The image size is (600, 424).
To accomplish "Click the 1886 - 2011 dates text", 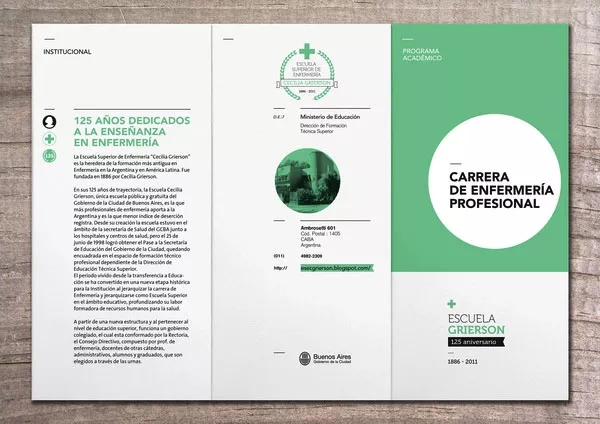I will [463, 362].
